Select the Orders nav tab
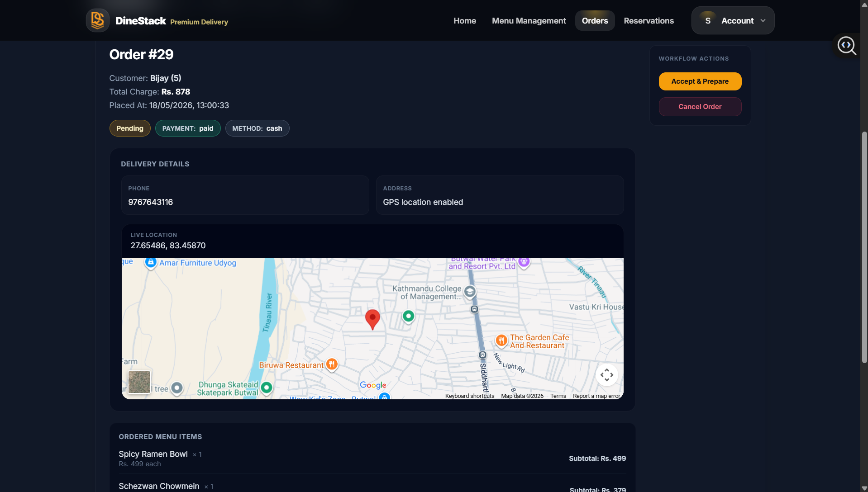The height and width of the screenshot is (492, 868). [595, 21]
